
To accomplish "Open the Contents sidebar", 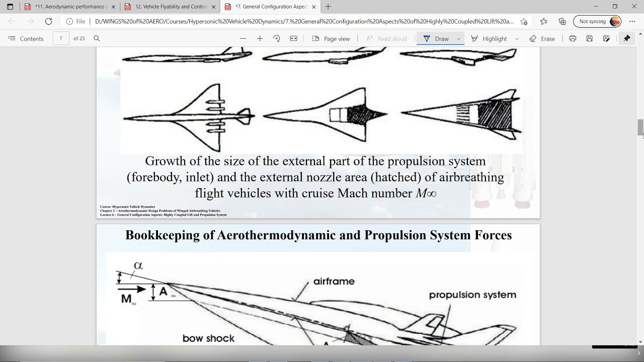I will coord(26,39).
